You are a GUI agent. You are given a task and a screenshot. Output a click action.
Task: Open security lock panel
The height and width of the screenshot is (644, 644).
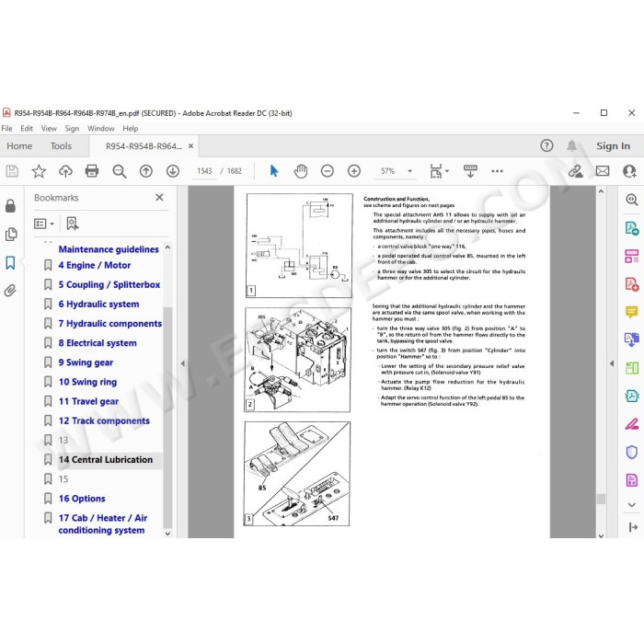[10, 205]
